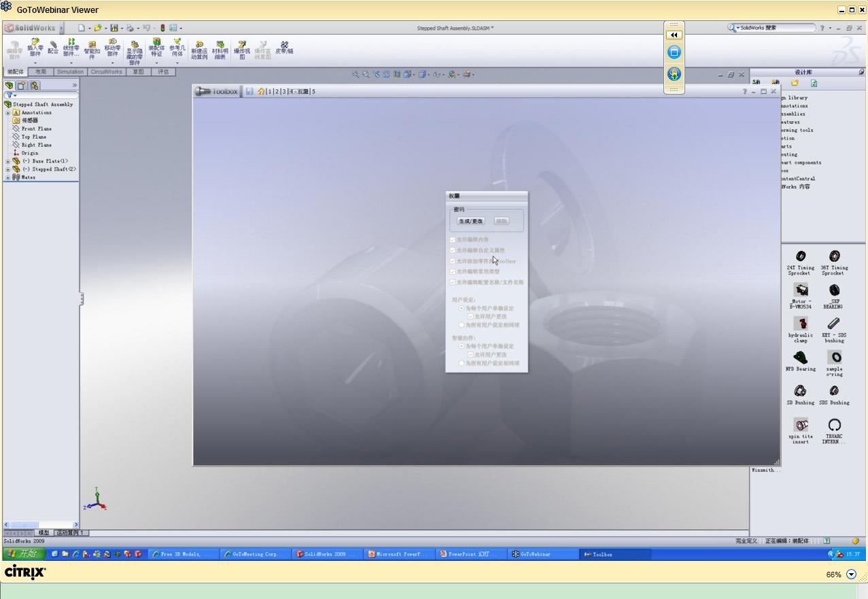The image size is (868, 599).
Task: Open the 智能扣件 smart fasteners tool
Action: pyautogui.click(x=92, y=50)
